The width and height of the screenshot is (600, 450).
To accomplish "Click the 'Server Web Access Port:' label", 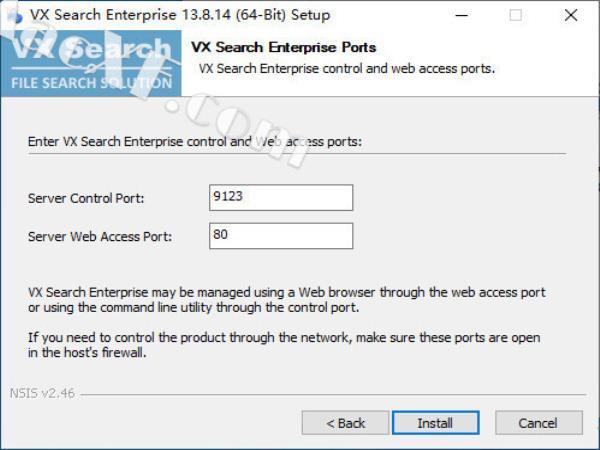I will [100, 237].
